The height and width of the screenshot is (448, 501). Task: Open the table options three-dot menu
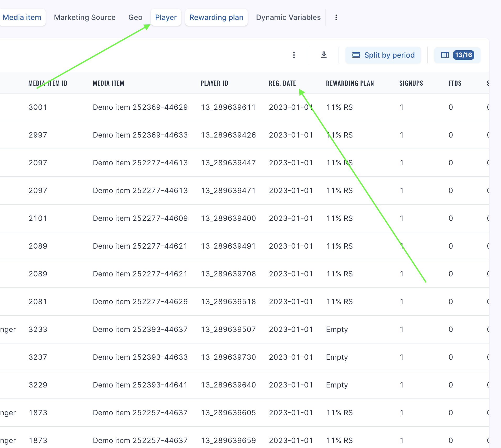(294, 55)
